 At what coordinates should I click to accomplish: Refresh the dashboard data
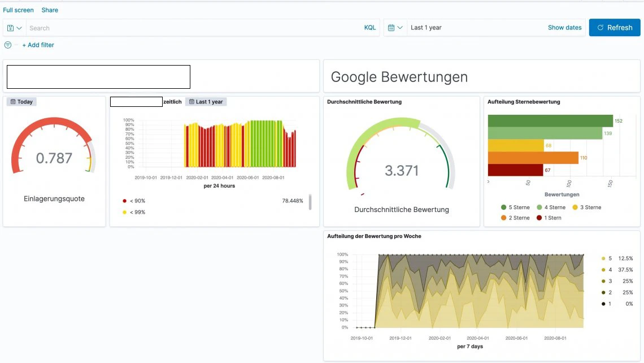[615, 28]
